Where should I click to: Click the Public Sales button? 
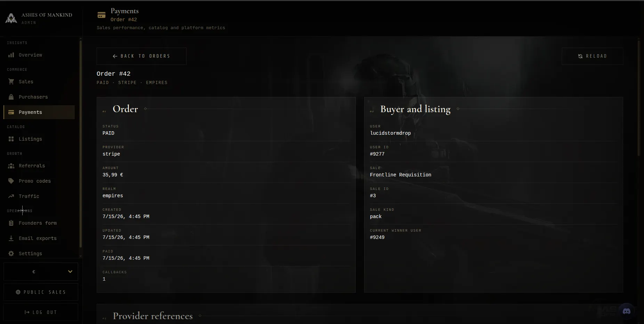(41, 292)
